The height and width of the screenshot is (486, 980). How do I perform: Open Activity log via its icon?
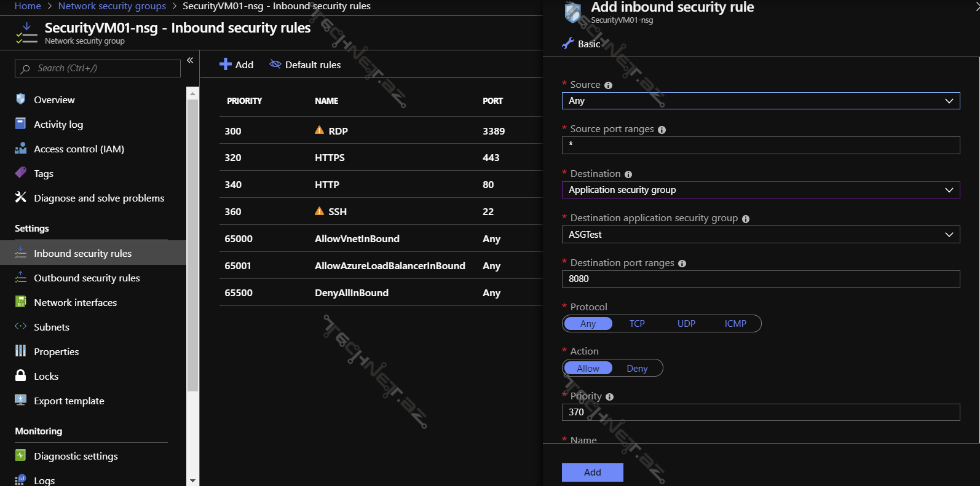[x=20, y=123]
